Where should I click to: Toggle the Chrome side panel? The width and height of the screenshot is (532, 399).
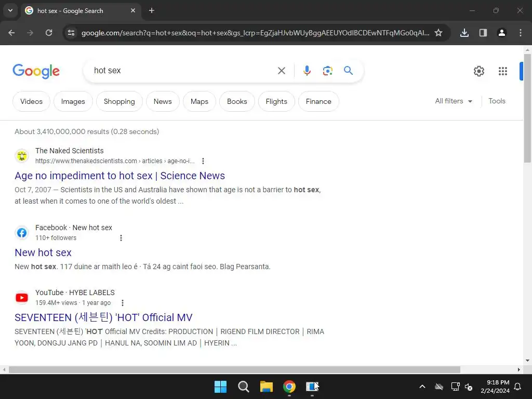coord(483,33)
